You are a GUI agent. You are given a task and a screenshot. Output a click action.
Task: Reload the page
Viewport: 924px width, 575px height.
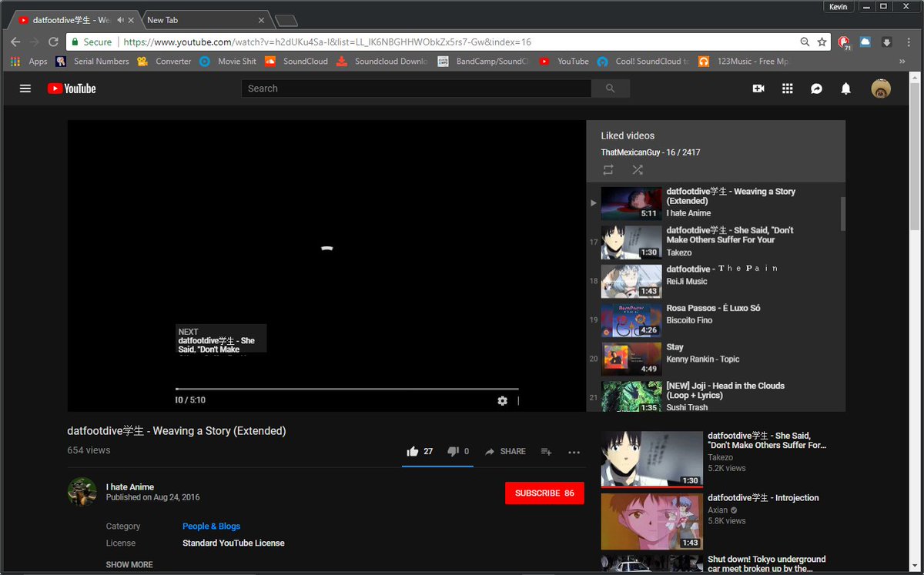[53, 42]
